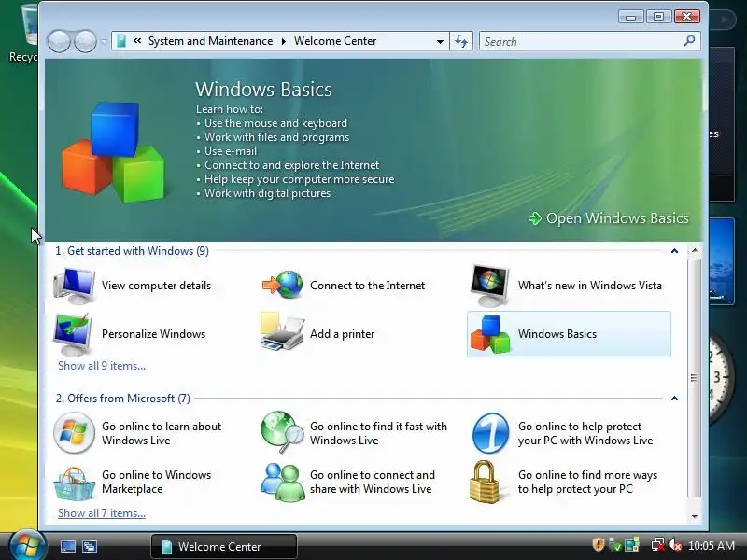Open the connect and share people icon
This screenshot has height=560, width=747.
(x=283, y=482)
